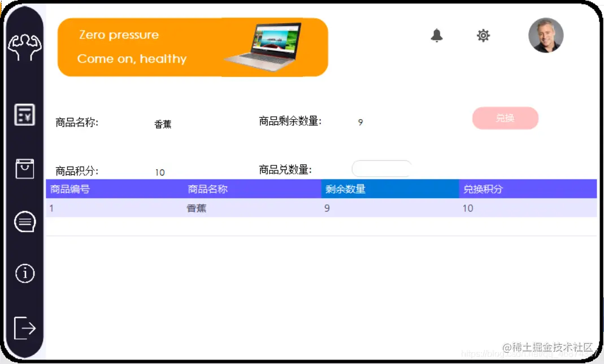Click the Zero pressure banner text

[x=119, y=34]
